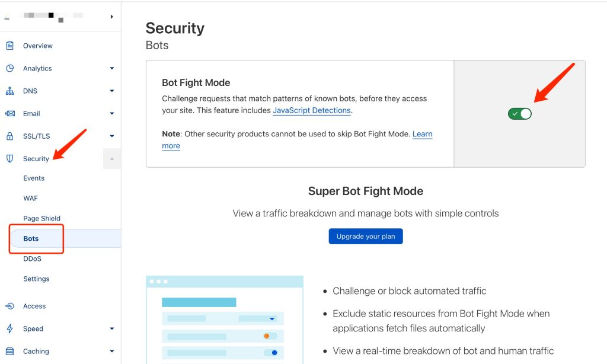Select DDoS in the Security submenu
This screenshot has width=607, height=364.
pos(32,258)
